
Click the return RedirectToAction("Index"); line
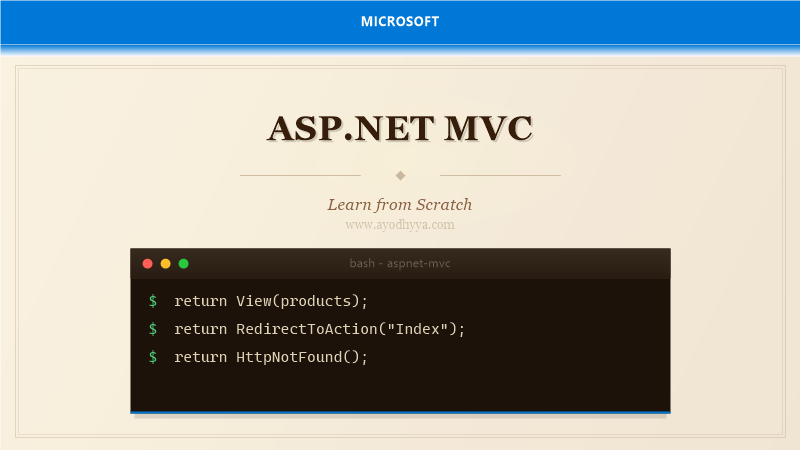[x=320, y=329]
